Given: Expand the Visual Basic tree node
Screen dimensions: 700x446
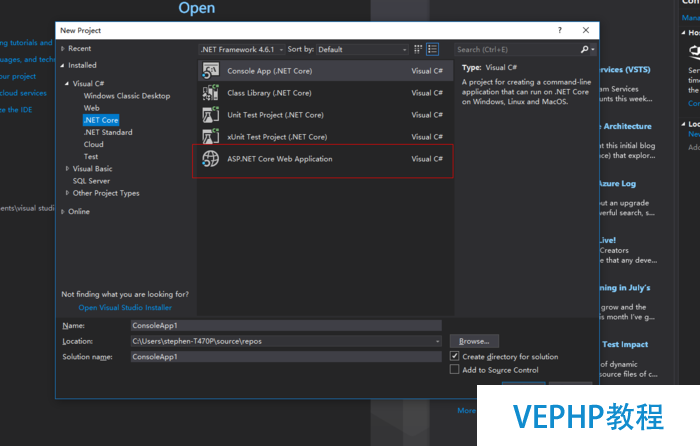Looking at the screenshot, I should click(x=67, y=168).
